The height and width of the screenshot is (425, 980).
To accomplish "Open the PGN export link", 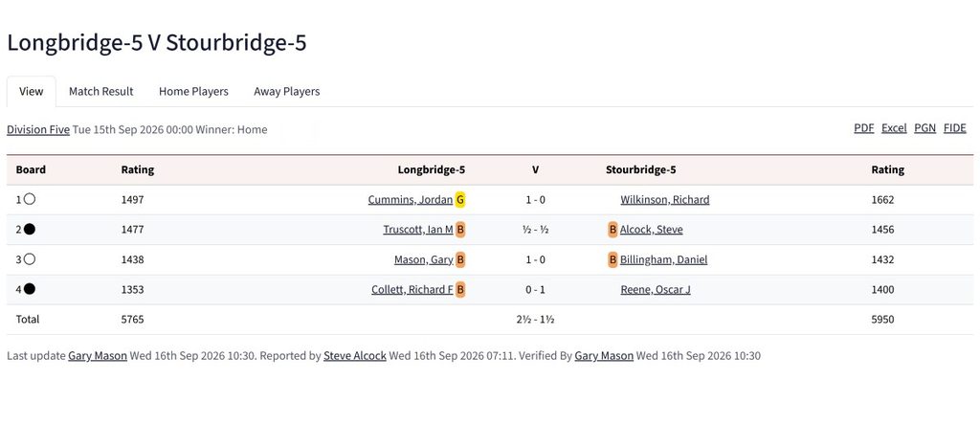I will point(925,128).
